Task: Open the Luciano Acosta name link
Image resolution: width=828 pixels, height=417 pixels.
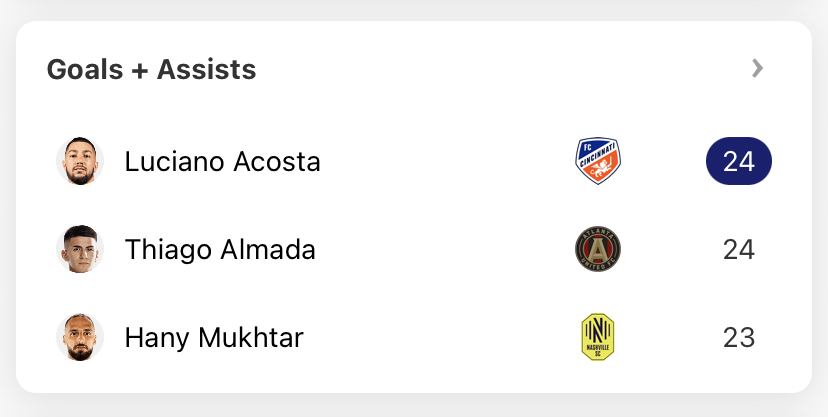Action: point(222,162)
